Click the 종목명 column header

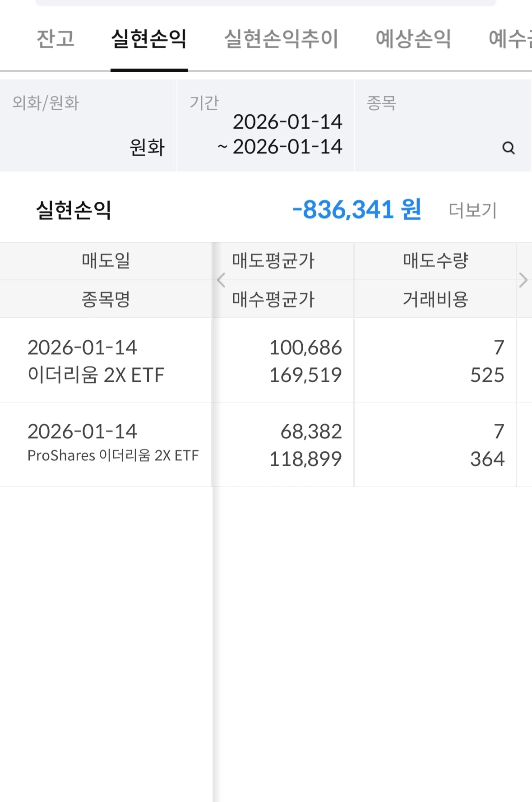(106, 299)
